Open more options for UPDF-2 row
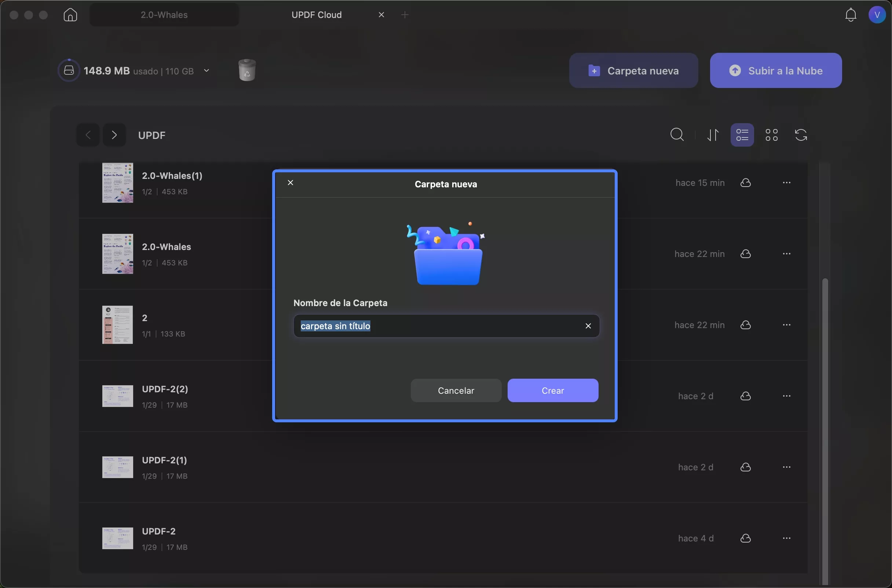Screen dimensions: 892x588 tap(787, 538)
